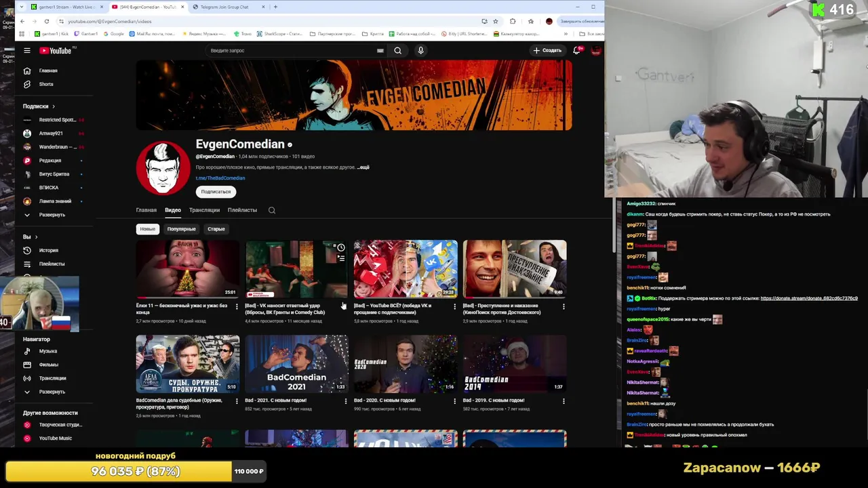Switch to Трансляции channel tab

click(204, 210)
